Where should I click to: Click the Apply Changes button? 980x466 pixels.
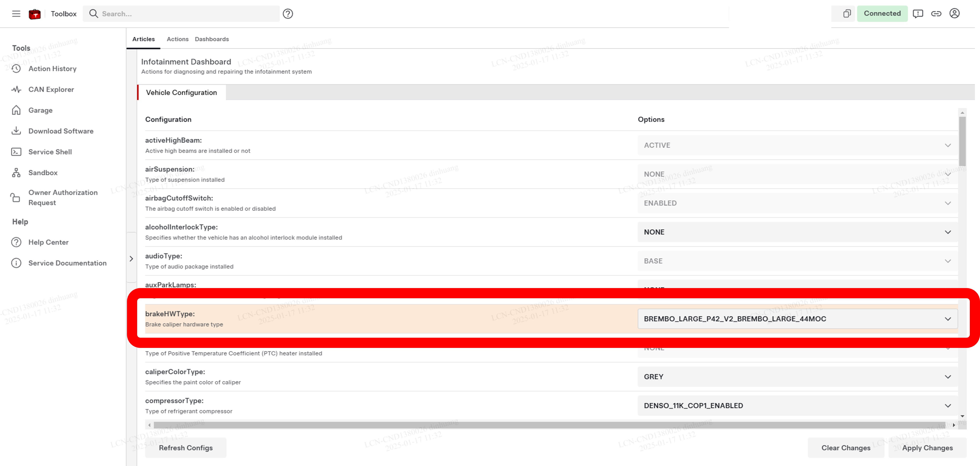pyautogui.click(x=927, y=448)
